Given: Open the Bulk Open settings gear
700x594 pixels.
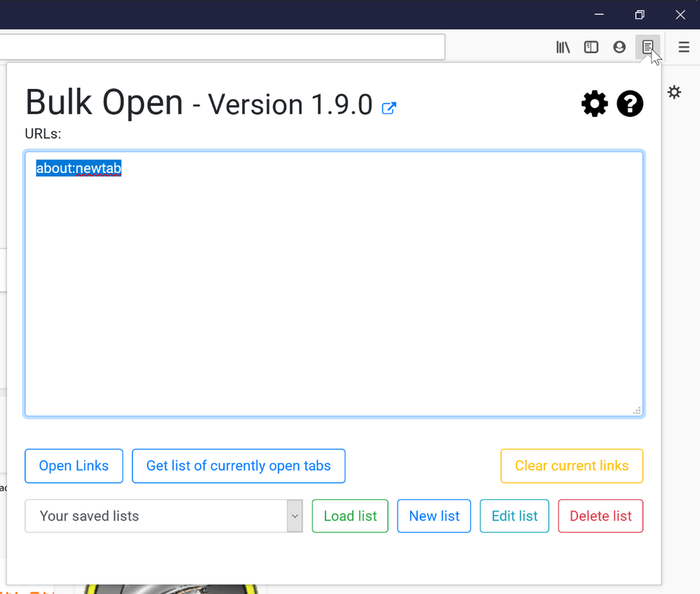Looking at the screenshot, I should (594, 104).
